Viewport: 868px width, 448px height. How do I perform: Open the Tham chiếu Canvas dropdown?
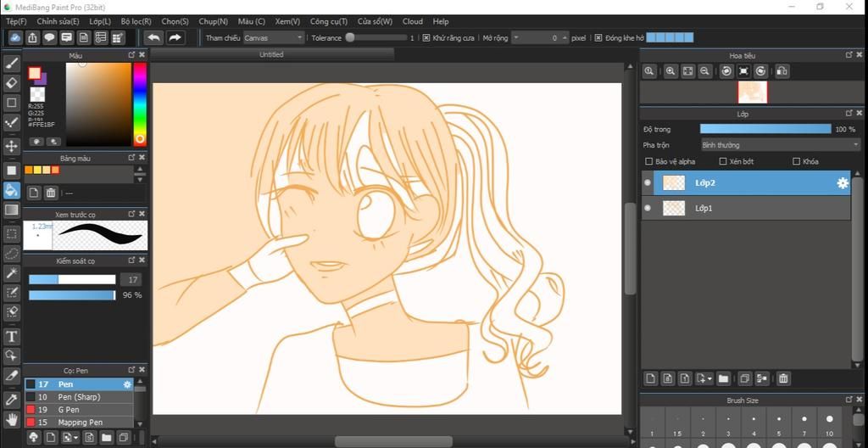click(x=273, y=38)
